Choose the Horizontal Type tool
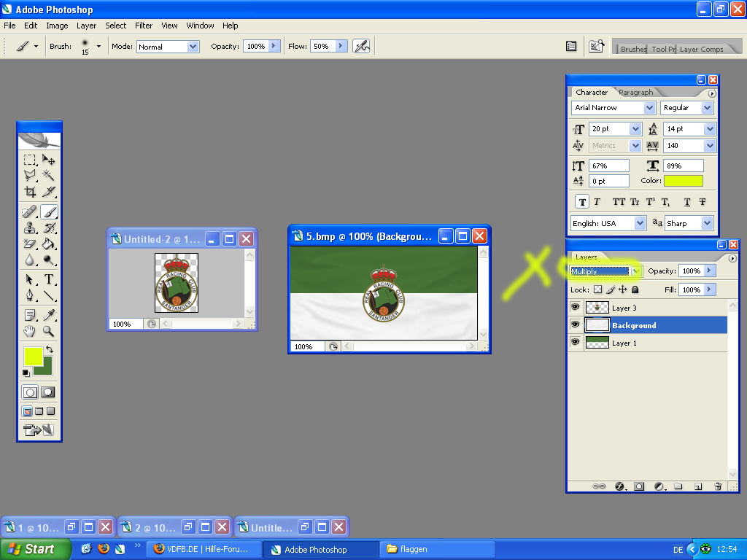The image size is (747, 560). 49,279
